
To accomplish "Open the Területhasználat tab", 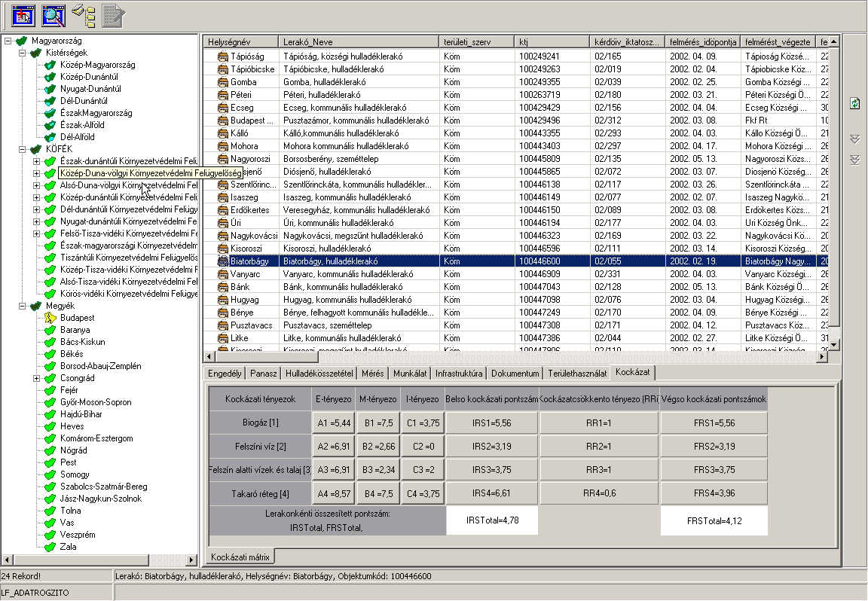I will click(x=577, y=374).
